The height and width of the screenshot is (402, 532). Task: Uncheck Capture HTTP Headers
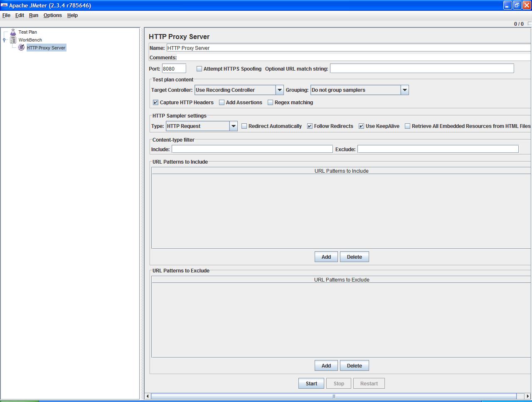click(x=155, y=103)
